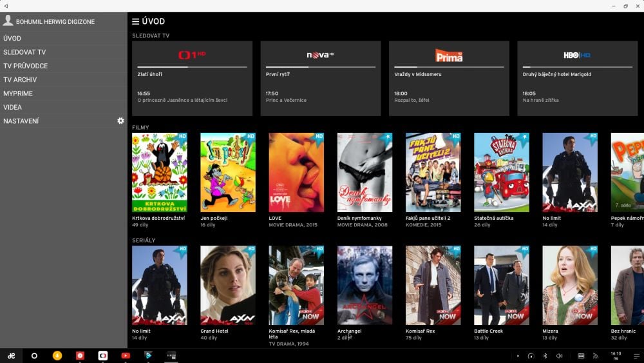Open the No limit poster in FILMY
Viewport: 644px width, 363px height.
tap(570, 172)
